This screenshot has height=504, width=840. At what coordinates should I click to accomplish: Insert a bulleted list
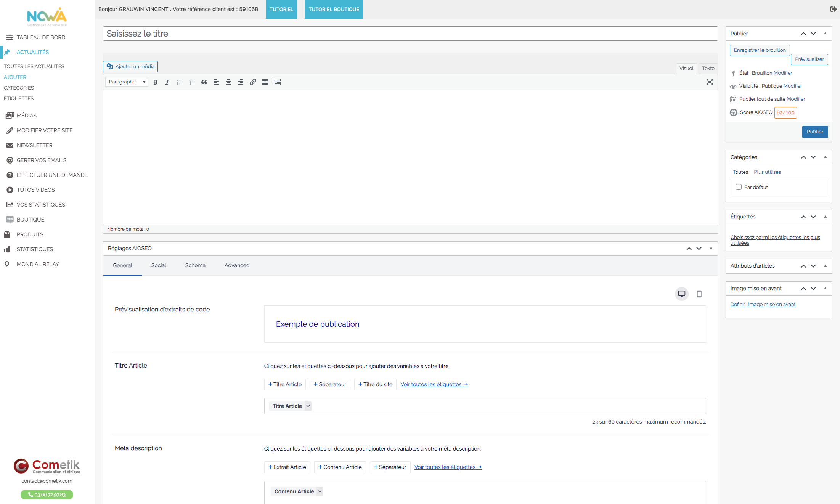point(180,82)
